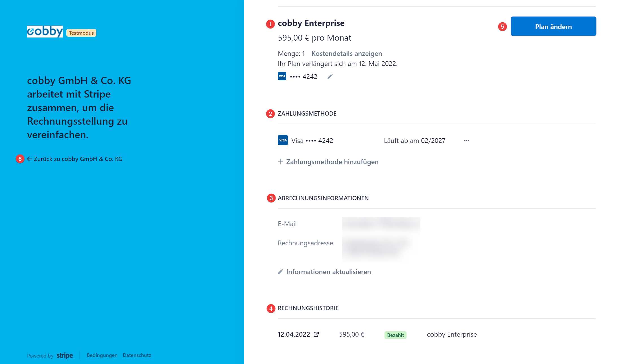
Task: Select the cobby Enterprise plan heading
Action: tap(311, 23)
